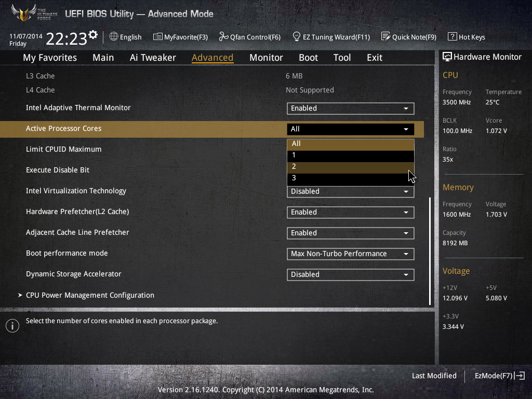Click CPU temperature 25°C value
Viewport: 532px width, 399px height.
pyautogui.click(x=493, y=102)
